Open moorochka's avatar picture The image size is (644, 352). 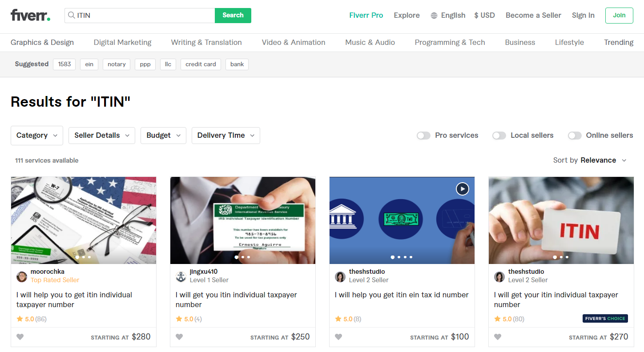tap(22, 277)
